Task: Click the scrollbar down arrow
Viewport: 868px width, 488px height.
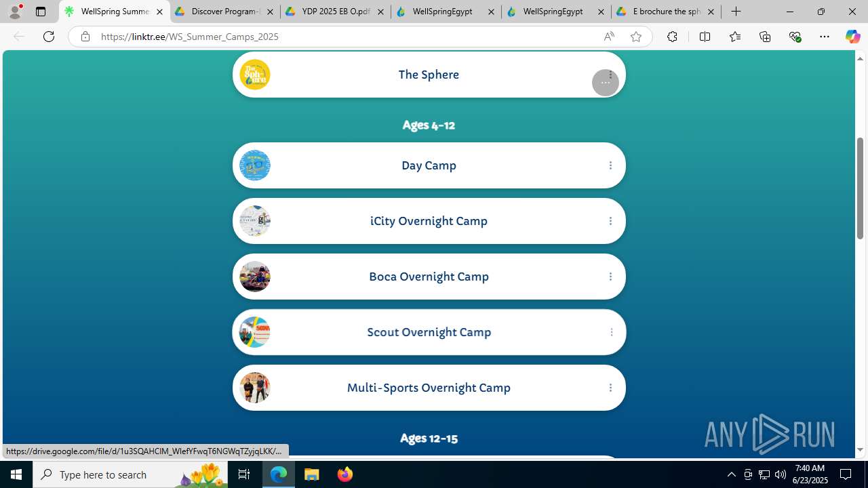Action: (x=860, y=450)
